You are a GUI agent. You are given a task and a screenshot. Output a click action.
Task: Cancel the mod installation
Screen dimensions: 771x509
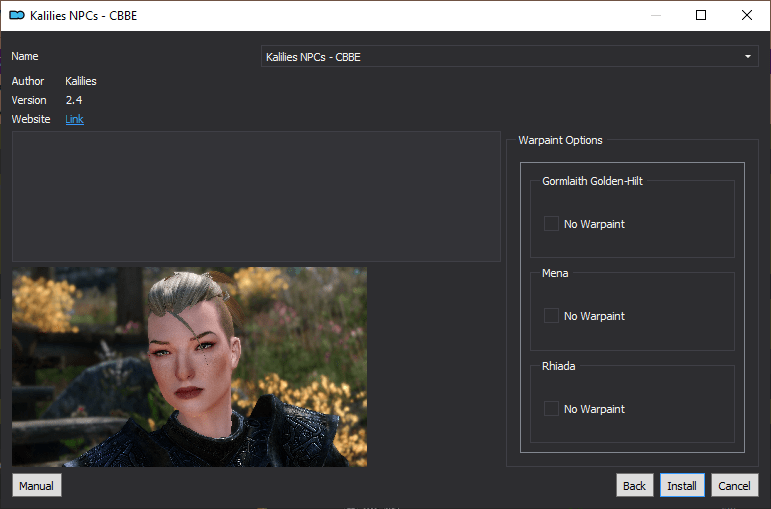(735, 486)
